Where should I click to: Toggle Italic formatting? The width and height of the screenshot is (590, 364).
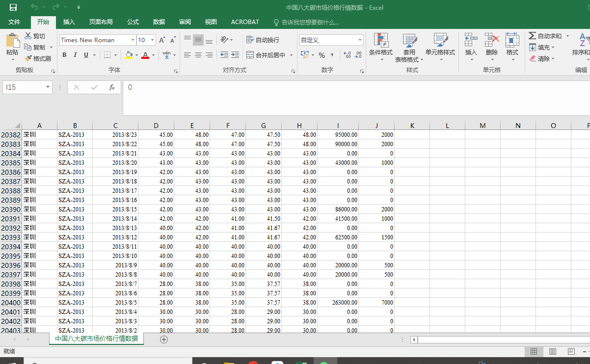[75, 55]
